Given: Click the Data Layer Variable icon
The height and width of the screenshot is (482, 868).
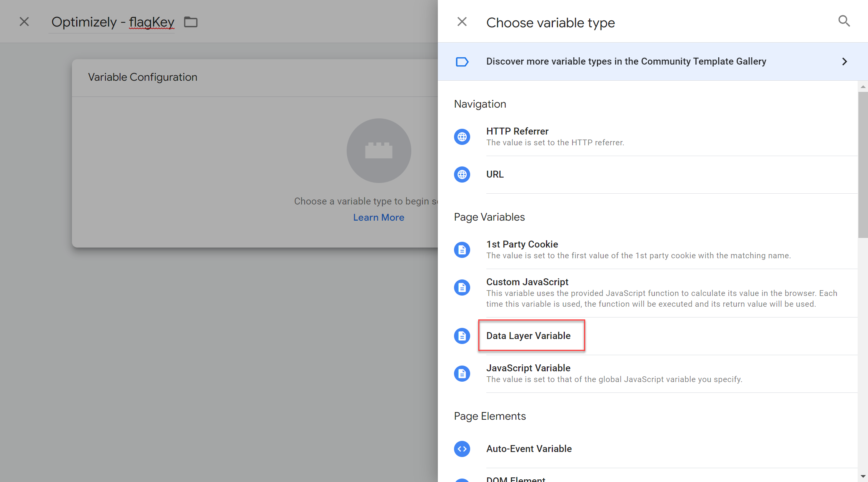Looking at the screenshot, I should click(463, 335).
